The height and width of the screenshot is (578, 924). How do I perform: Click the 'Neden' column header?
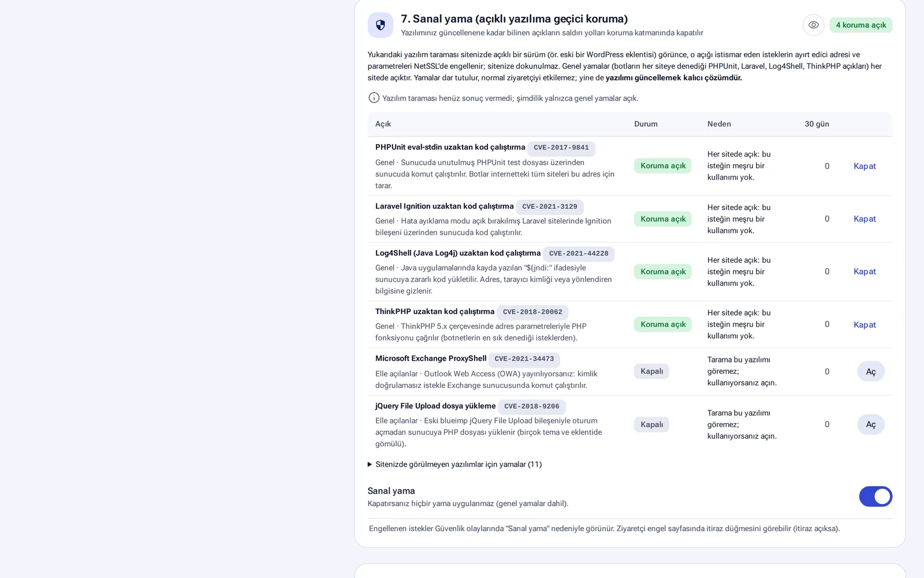[719, 124]
